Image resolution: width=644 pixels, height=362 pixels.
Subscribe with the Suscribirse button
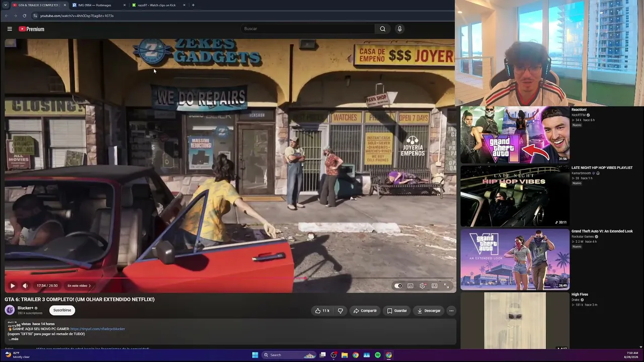click(x=62, y=310)
